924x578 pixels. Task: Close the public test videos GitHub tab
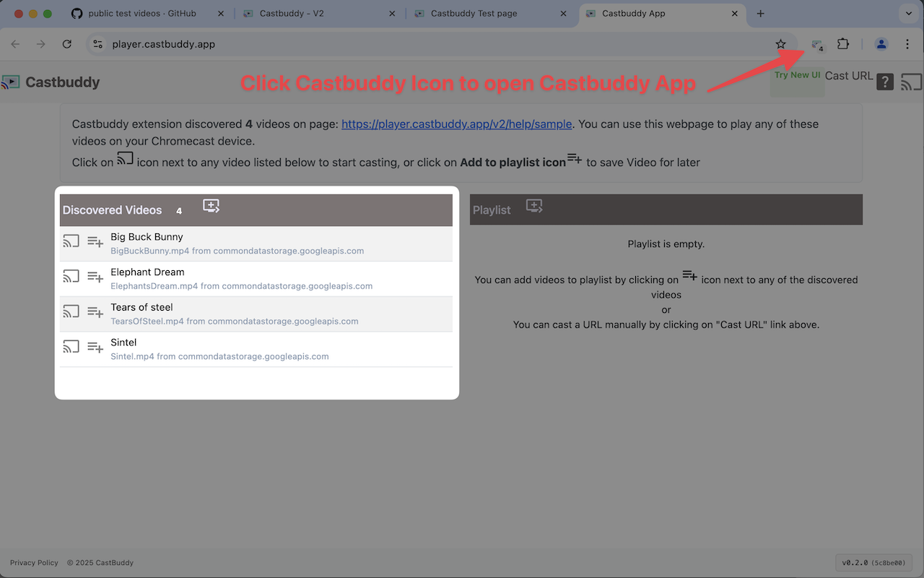(x=221, y=13)
